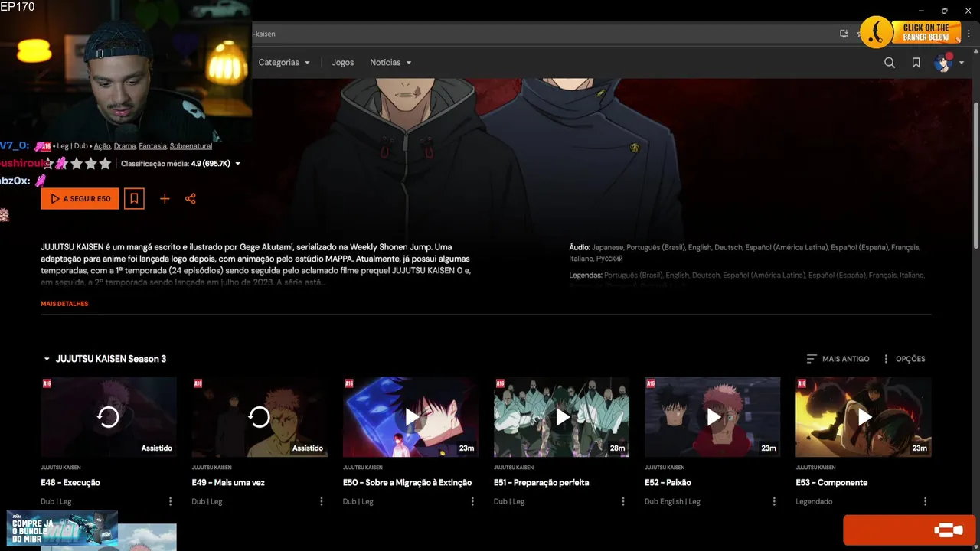Open the E48 - Execução title link
Viewport: 980px width, 551px height.
coord(70,483)
